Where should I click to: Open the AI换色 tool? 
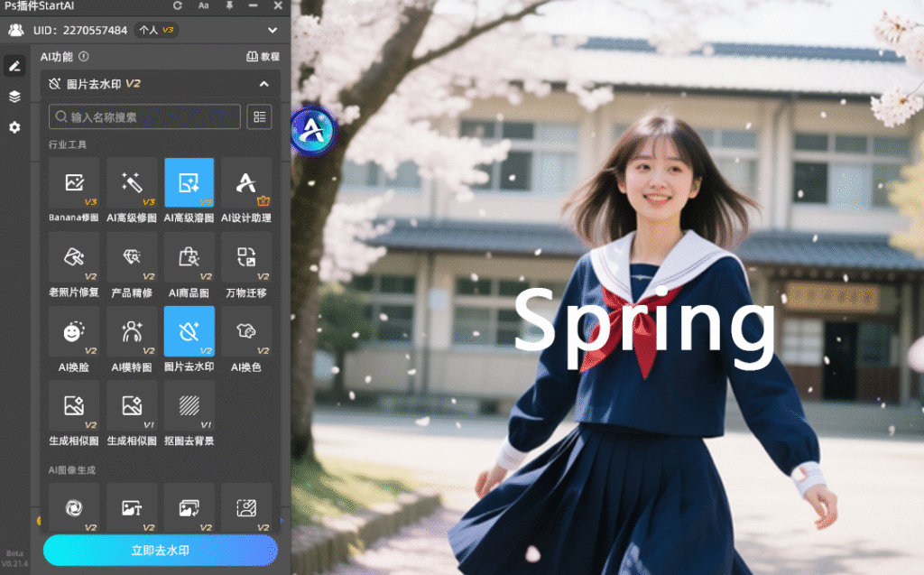tap(246, 332)
